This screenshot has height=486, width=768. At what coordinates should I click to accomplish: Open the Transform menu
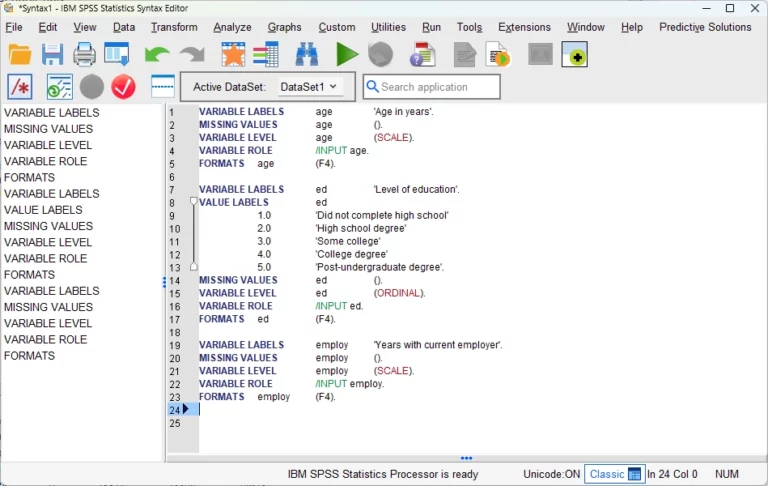tap(174, 27)
